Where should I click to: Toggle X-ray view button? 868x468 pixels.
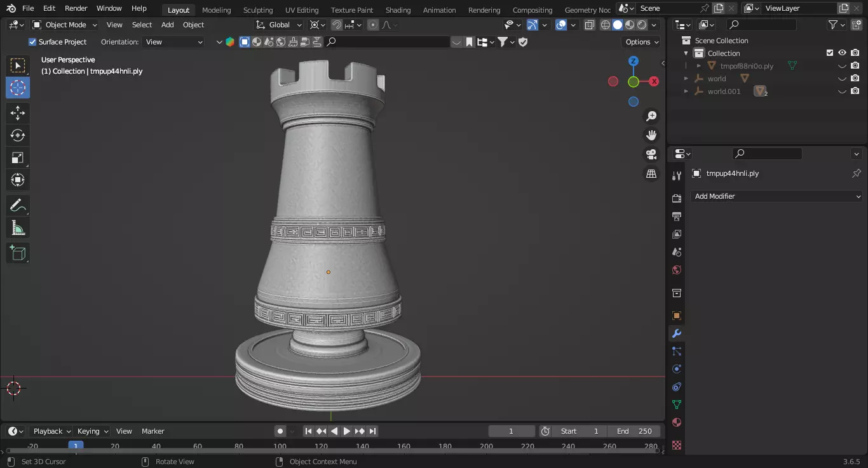(589, 25)
